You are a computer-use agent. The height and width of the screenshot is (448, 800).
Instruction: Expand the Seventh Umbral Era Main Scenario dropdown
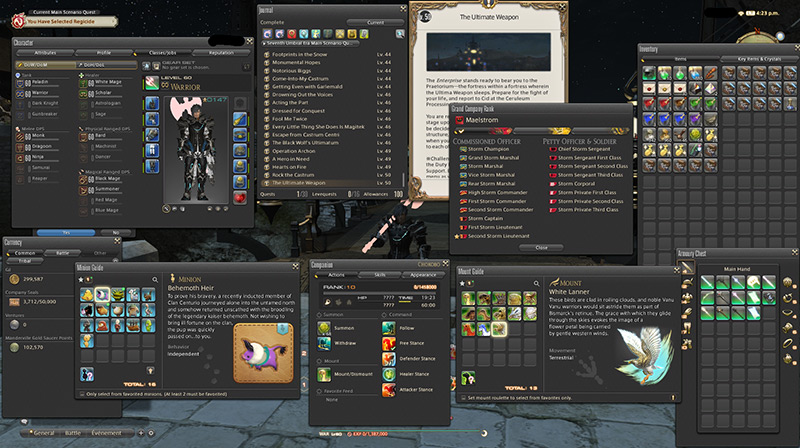(311, 43)
